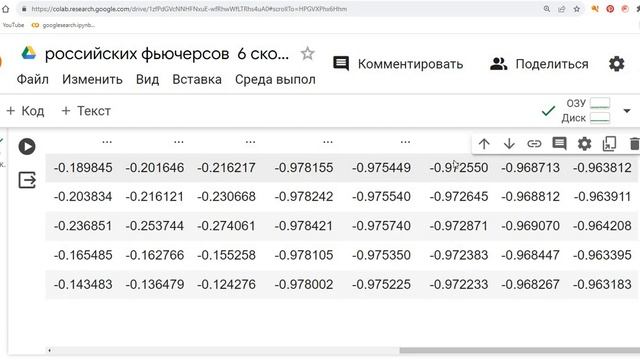Add a text cell with + Текст

pos(86,111)
